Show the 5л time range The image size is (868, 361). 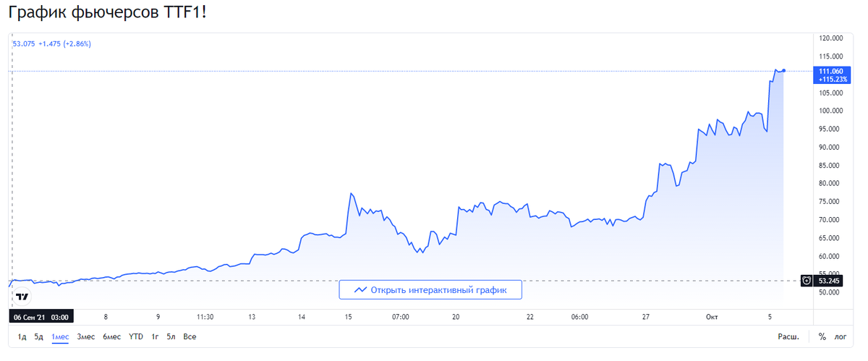[171, 337]
